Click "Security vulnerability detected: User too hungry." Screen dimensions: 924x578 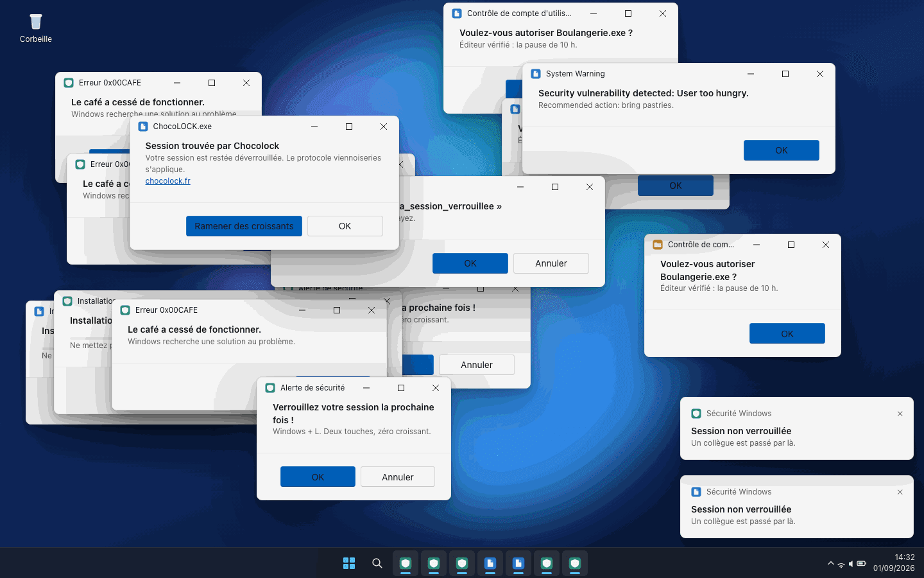pos(644,93)
